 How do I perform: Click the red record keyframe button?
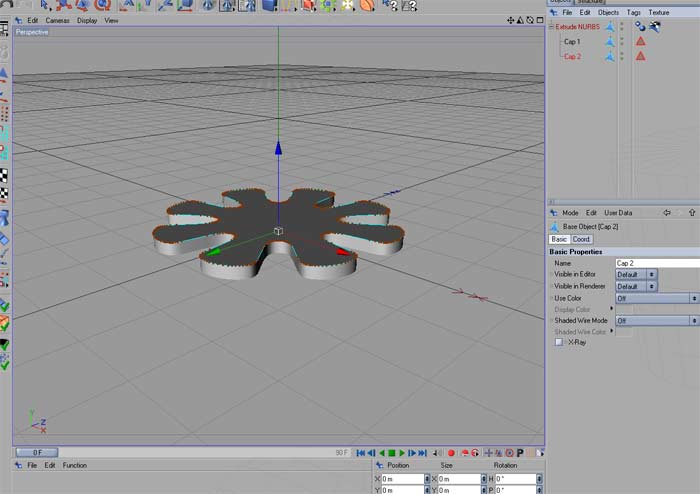pos(451,453)
